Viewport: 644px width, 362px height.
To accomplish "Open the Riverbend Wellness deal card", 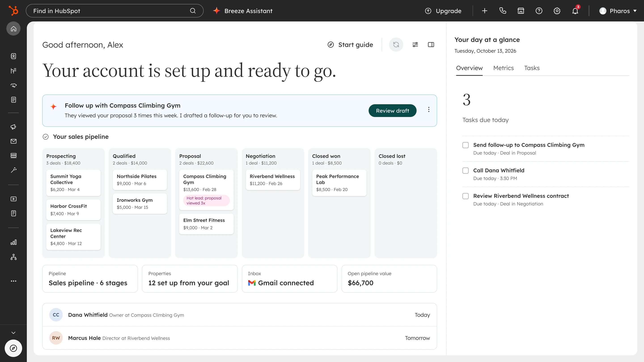I will 273,180.
